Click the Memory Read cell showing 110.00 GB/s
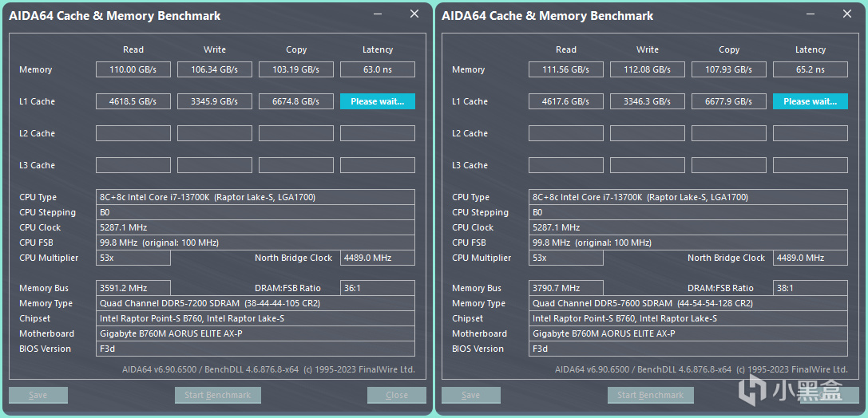This screenshot has width=868, height=418. [x=133, y=69]
